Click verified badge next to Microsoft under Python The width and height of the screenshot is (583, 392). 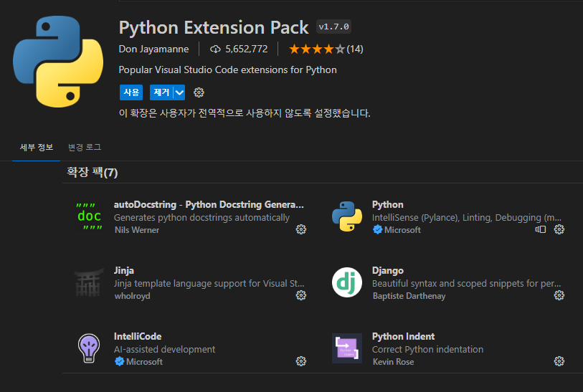pyautogui.click(x=377, y=229)
